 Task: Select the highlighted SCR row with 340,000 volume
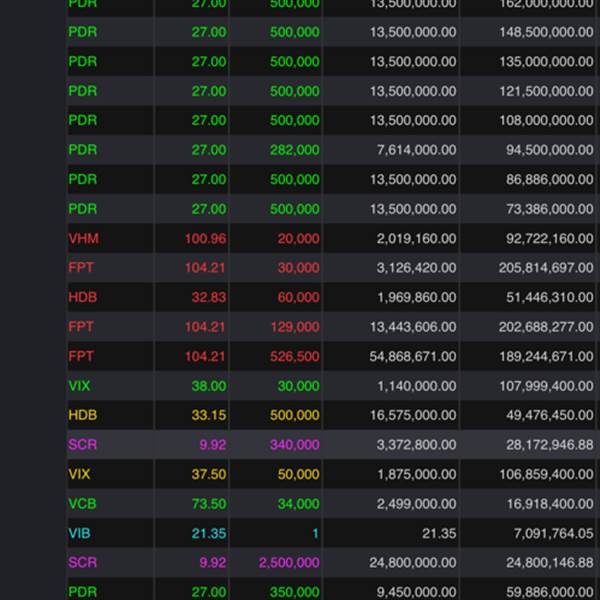[x=331, y=444]
